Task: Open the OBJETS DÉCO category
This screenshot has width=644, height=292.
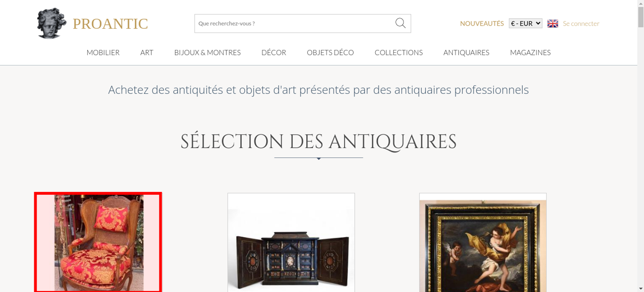Action: (330, 52)
